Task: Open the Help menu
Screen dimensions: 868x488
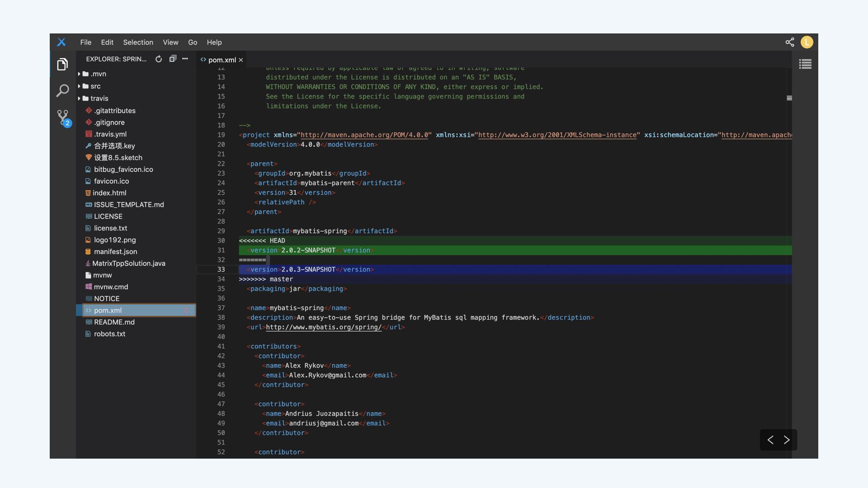Action: tap(214, 42)
